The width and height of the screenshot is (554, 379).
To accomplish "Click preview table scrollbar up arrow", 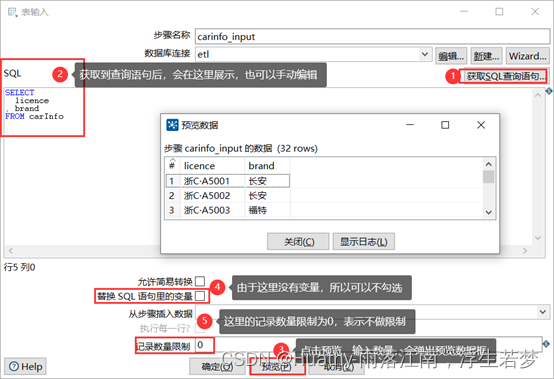I will click(489, 164).
